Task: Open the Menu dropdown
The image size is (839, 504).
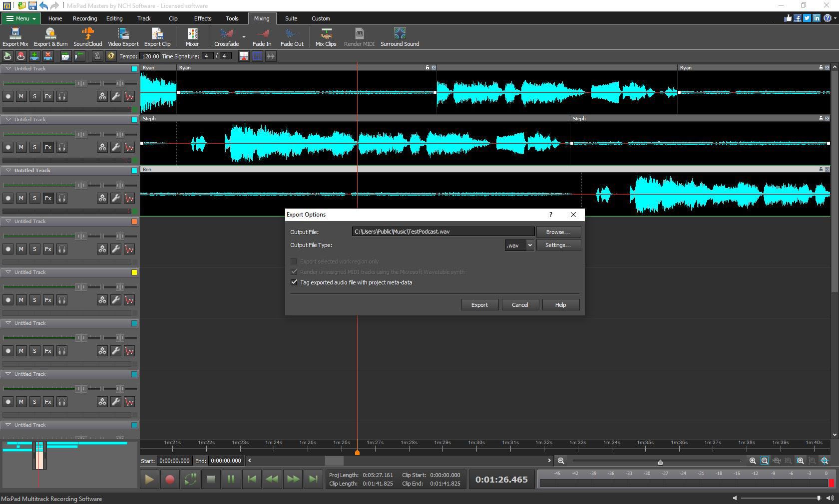Action: point(20,18)
